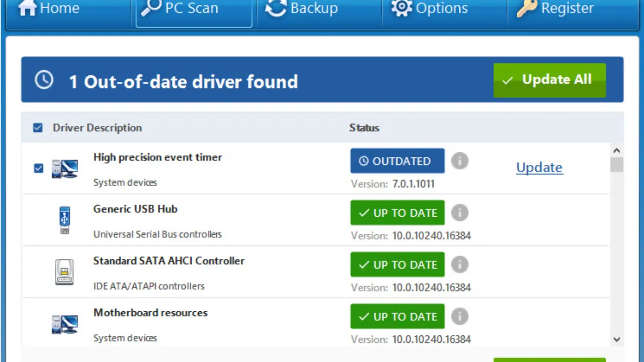Click the Motherboard resources computer icon

pos(65,324)
